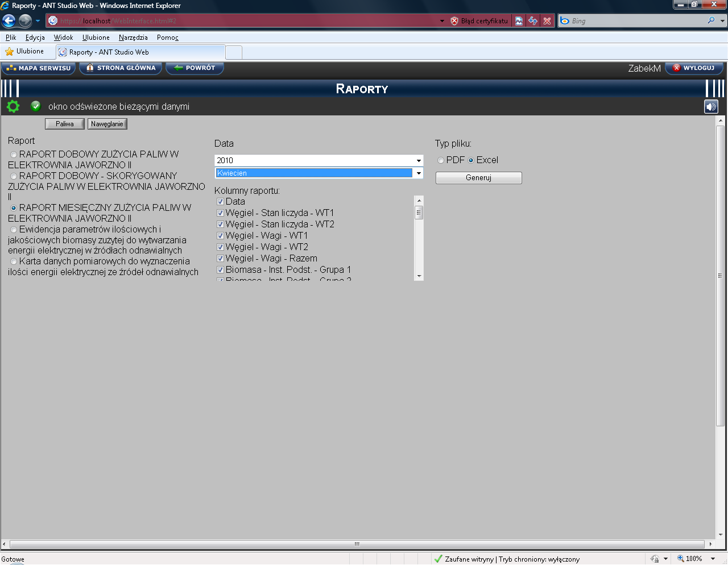Uncheck Biomasa - Inst. Podst. - Grupa 1
Image resolution: width=728 pixels, height=565 pixels.
point(220,270)
